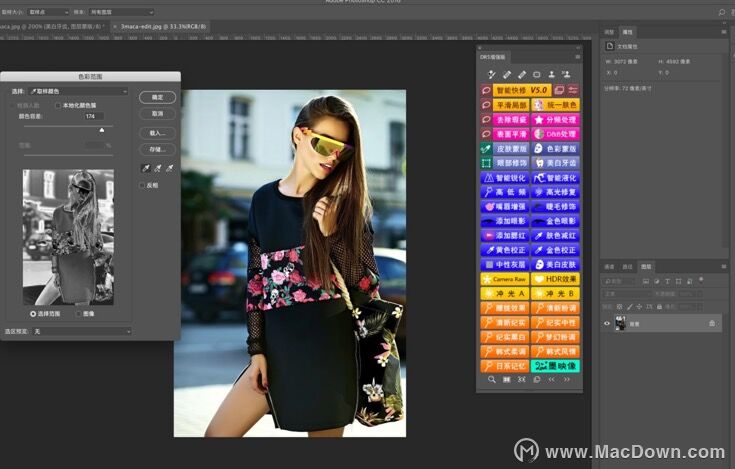The image size is (735, 469).
Task: Switch to the 通道 channels tab
Action: [x=609, y=266]
